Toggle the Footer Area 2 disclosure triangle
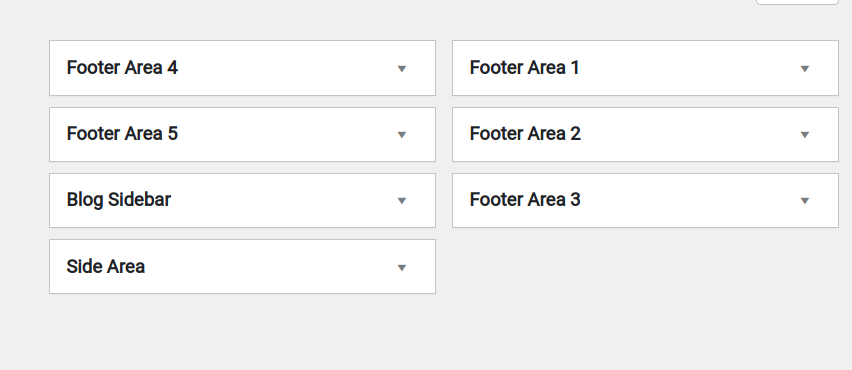Image resolution: width=852 pixels, height=370 pixels. coord(805,135)
